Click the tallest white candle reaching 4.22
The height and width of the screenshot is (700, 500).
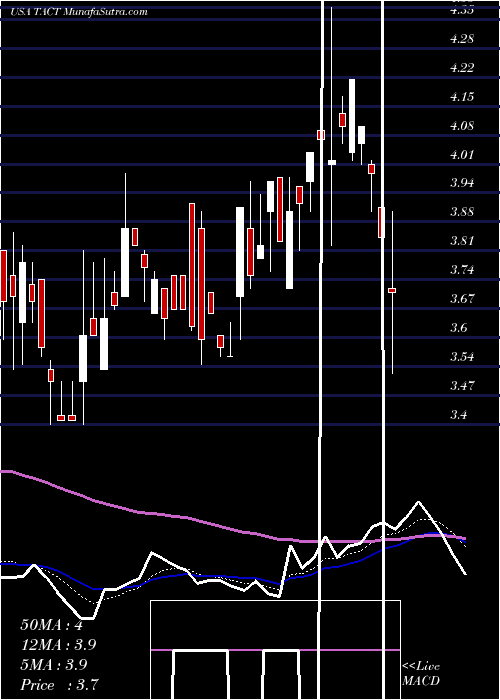click(x=352, y=116)
